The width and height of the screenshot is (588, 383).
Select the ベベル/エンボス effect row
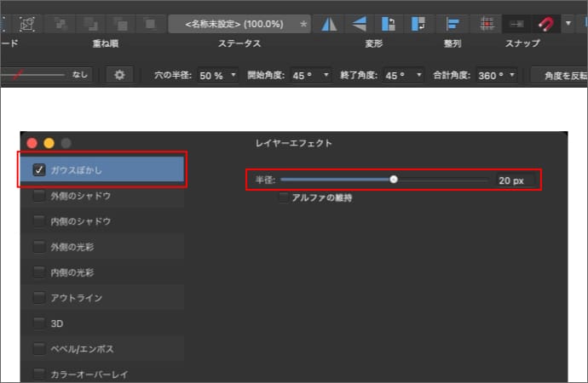pos(102,349)
